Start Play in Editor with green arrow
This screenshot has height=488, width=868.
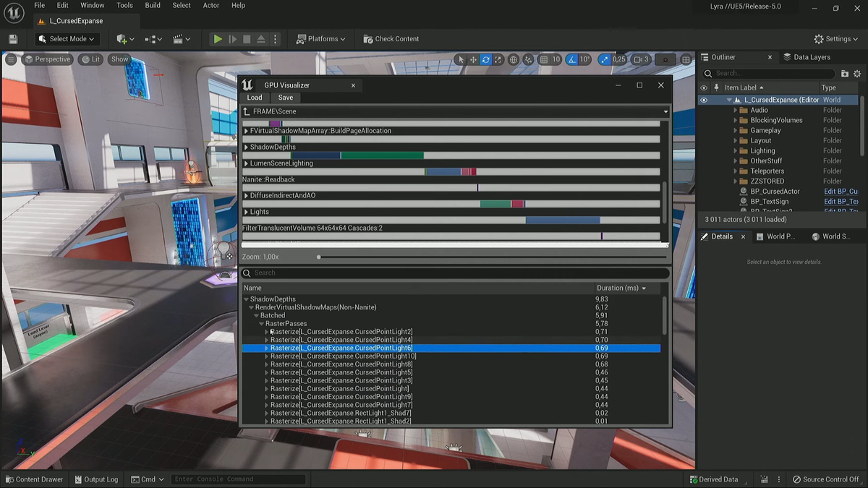coord(218,39)
